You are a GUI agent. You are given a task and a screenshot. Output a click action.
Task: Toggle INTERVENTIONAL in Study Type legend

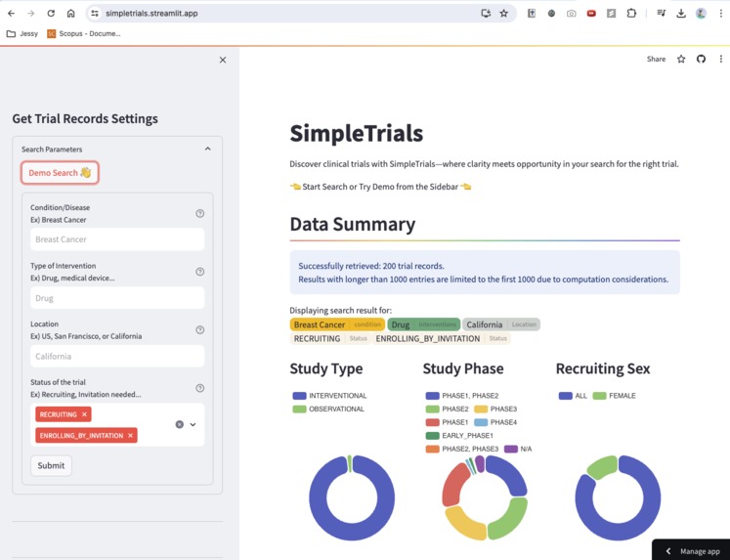coord(329,396)
